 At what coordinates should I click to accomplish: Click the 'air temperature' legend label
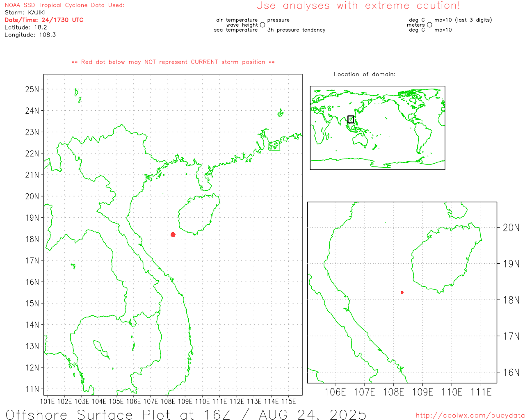237,20
